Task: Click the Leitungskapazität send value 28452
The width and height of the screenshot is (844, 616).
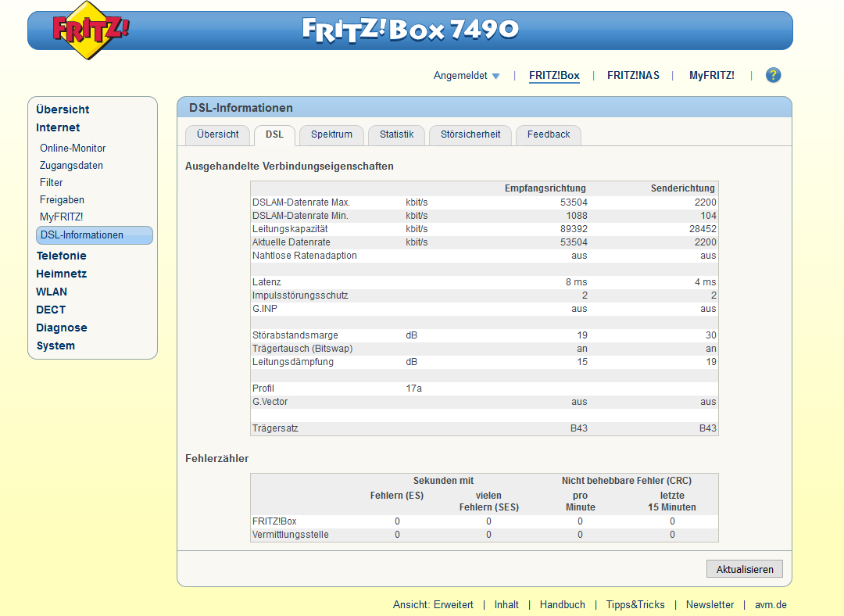Action: [x=703, y=229]
